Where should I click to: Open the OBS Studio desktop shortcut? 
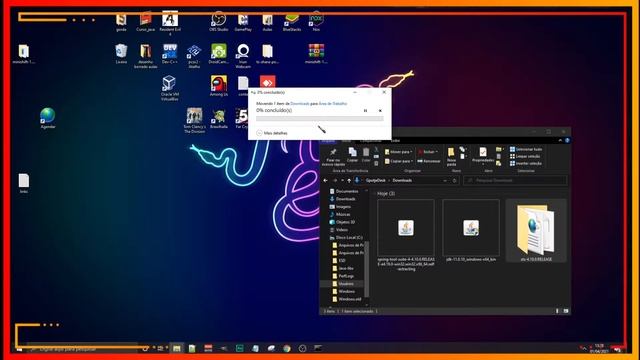click(218, 21)
